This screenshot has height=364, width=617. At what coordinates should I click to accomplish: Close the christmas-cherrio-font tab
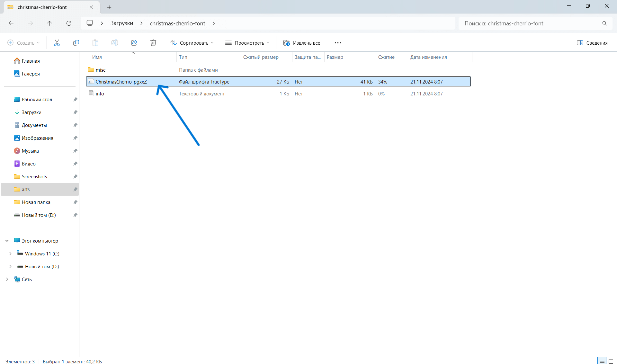coord(91,7)
